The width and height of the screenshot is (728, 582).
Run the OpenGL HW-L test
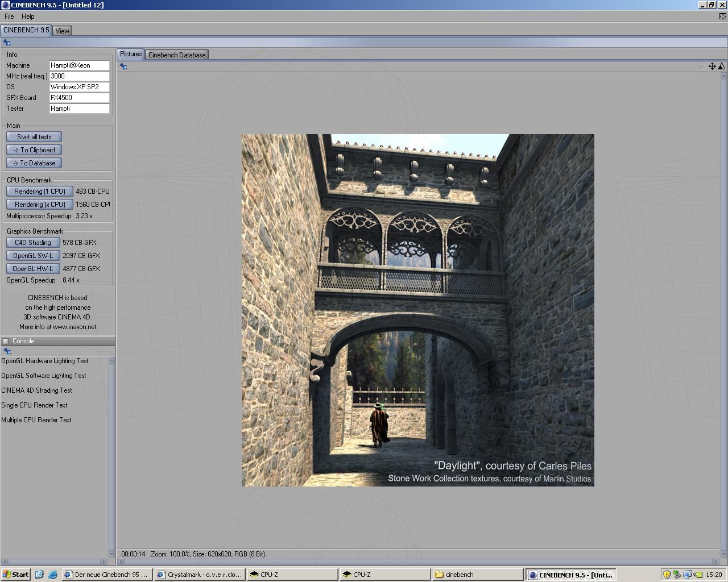coord(33,269)
